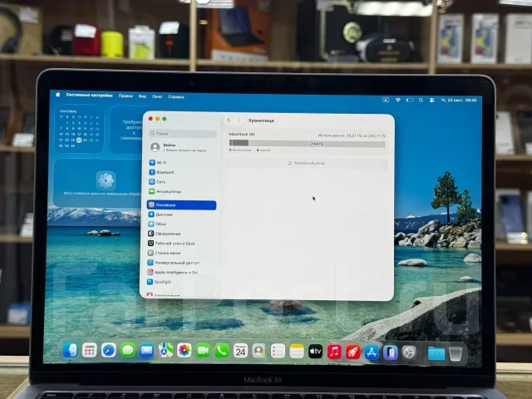The width and height of the screenshot is (532, 399).
Task: Go forward with the right chevron button
Action: [239, 121]
